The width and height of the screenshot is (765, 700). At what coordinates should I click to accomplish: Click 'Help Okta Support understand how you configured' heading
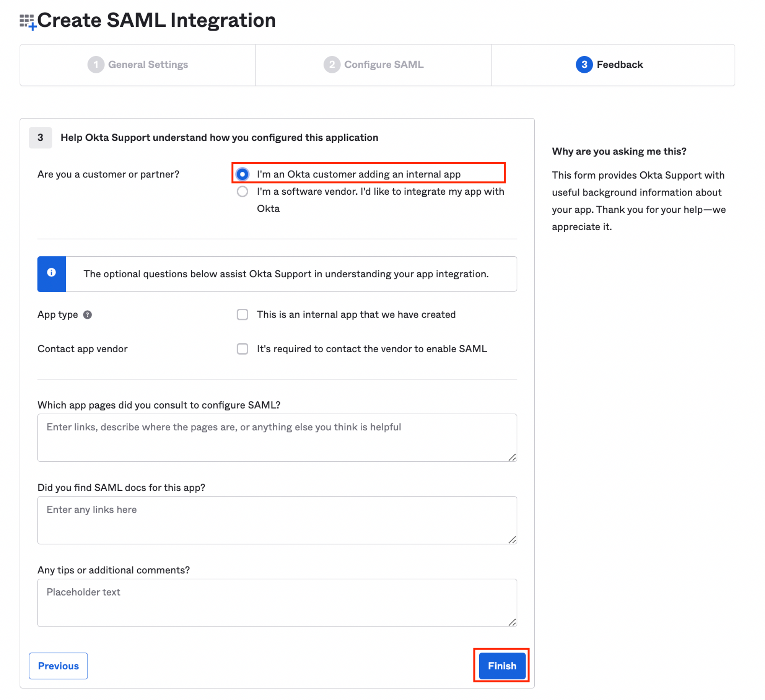[x=220, y=138]
